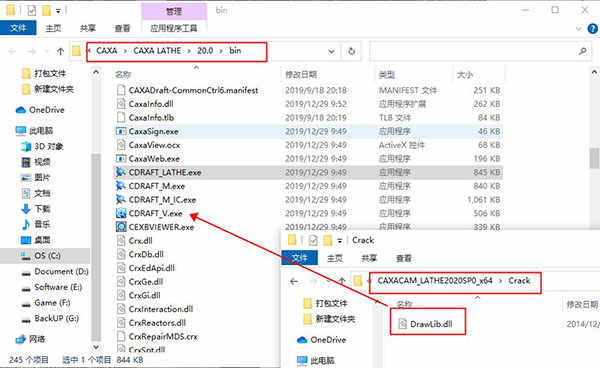Select the CDRAFT_LATHE.exe file icon
The height and width of the screenshot is (368, 600).
[121, 172]
